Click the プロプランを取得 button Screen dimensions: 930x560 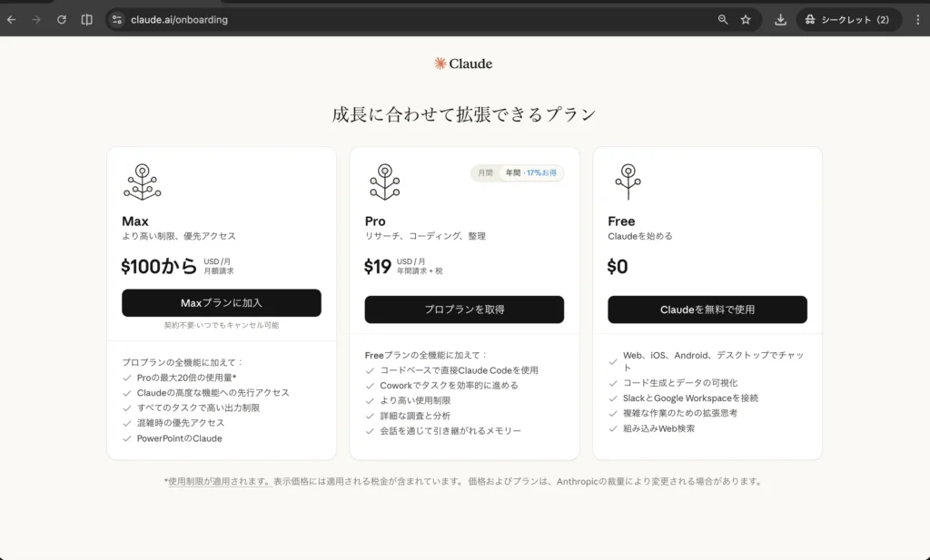(464, 309)
